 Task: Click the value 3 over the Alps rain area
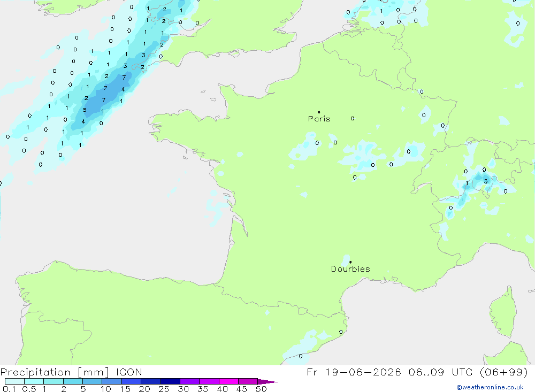[x=486, y=181]
